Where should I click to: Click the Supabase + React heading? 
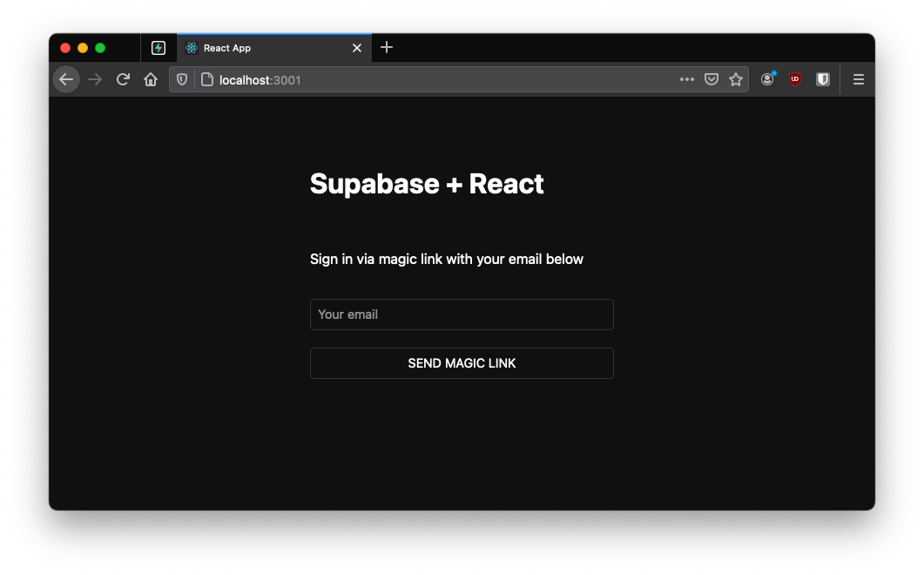[427, 184]
